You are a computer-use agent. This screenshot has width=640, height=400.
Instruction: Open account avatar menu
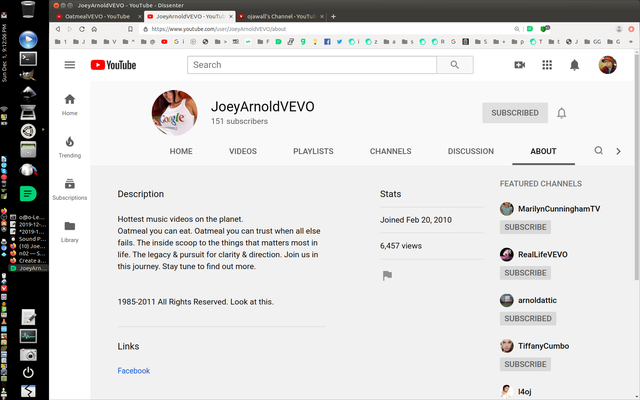607,65
